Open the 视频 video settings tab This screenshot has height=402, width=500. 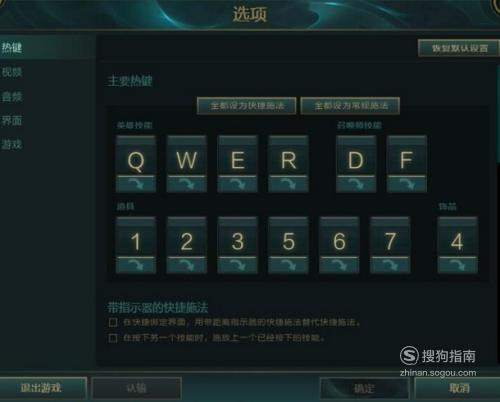(x=12, y=72)
